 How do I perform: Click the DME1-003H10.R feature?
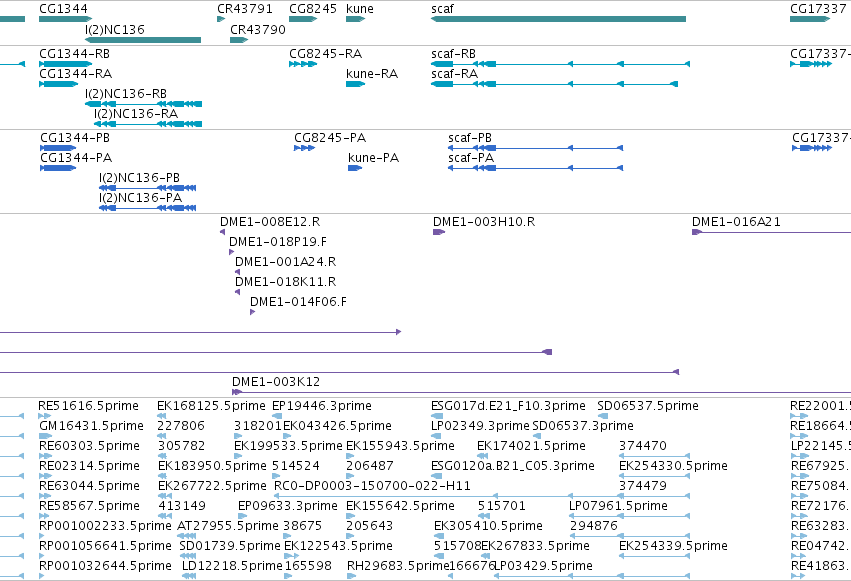(x=439, y=232)
